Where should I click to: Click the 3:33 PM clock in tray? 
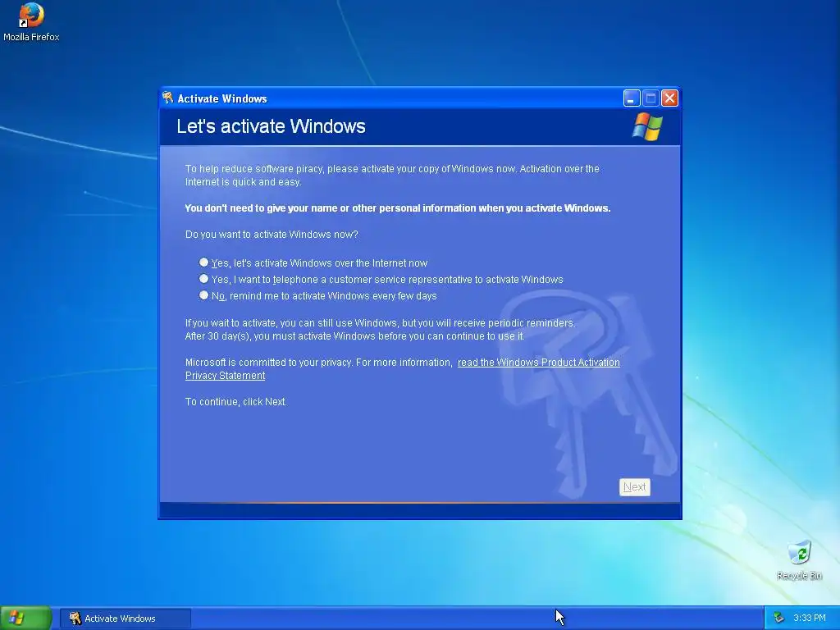[810, 619]
